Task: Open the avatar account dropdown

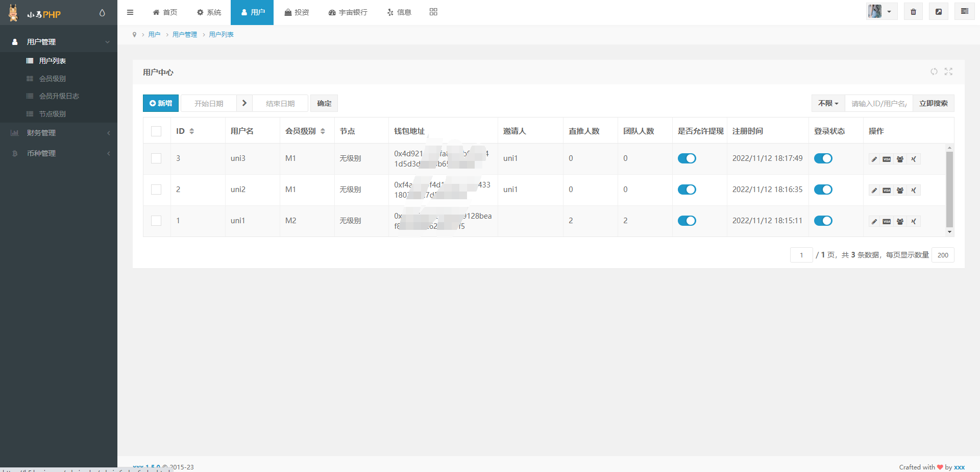Action: tap(881, 12)
